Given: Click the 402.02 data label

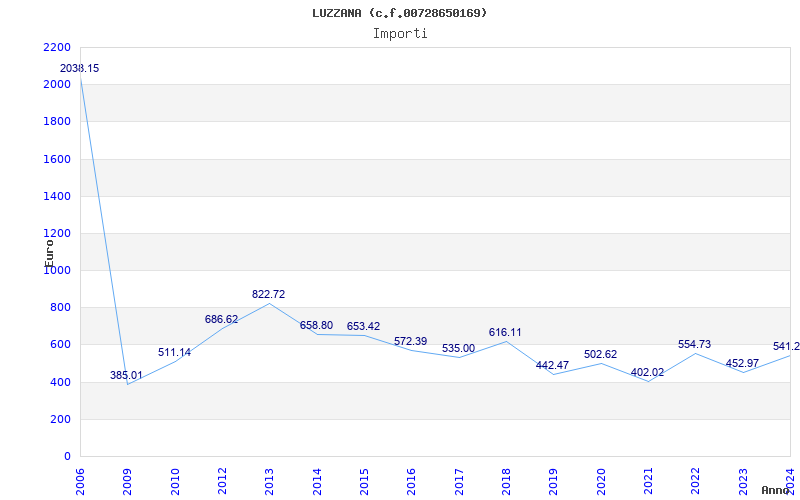Looking at the screenshot, I should tap(647, 372).
